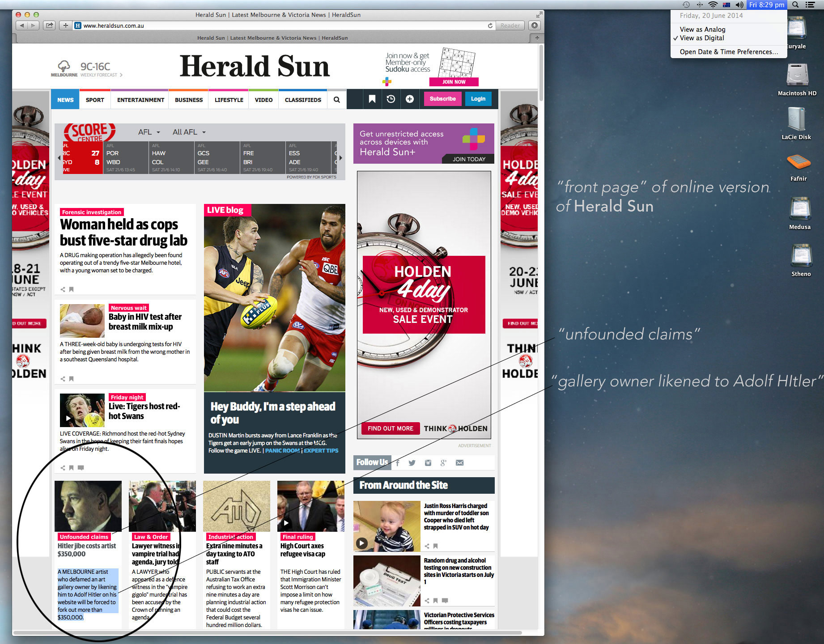The width and height of the screenshot is (824, 644).
Task: Open Woman held as cops headline
Action: point(123,232)
